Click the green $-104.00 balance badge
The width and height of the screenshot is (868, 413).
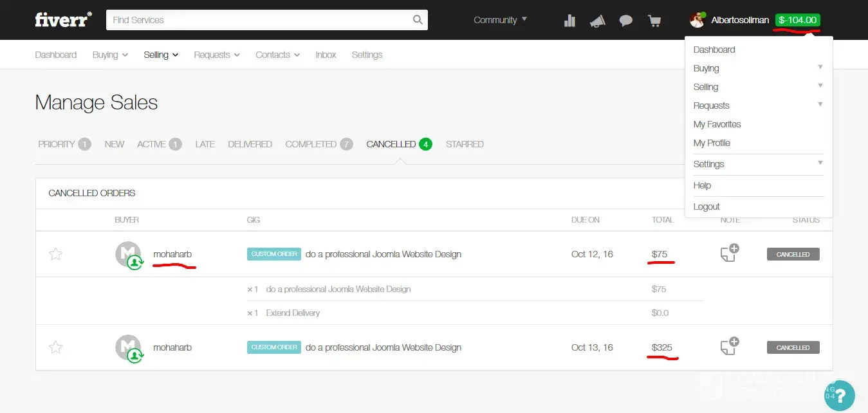click(x=797, y=20)
